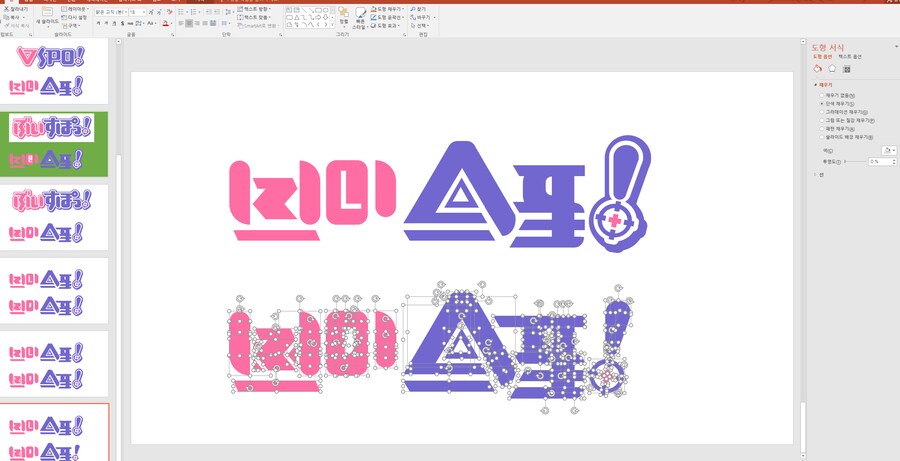Open the font name combo box
Image resolution: width=900 pixels, height=461 pixels.
[111, 12]
